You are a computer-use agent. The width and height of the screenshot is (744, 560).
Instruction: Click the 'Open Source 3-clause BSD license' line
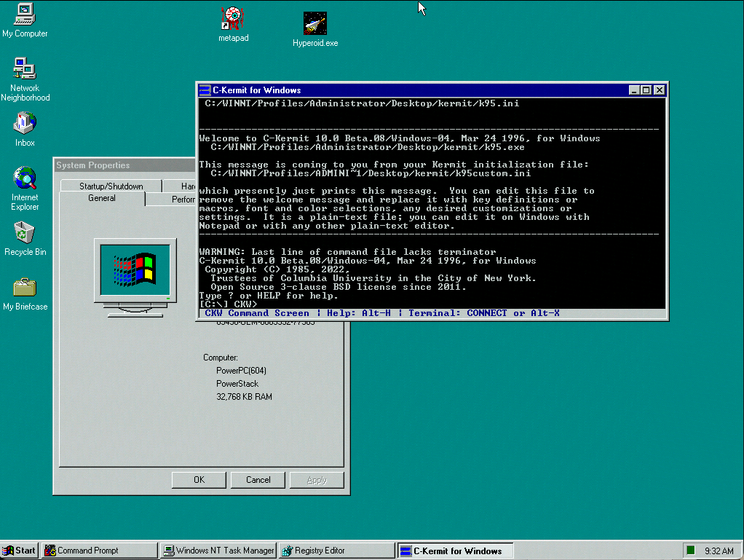pyautogui.click(x=339, y=287)
